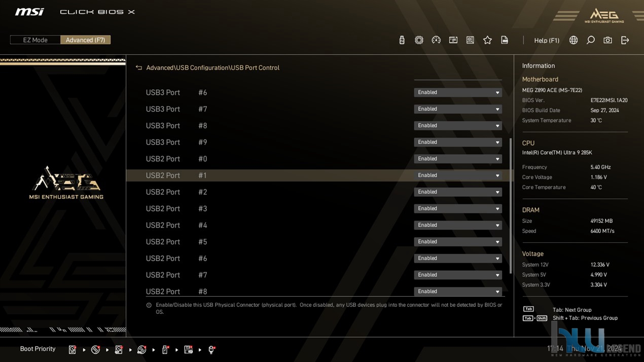Screen dimensions: 644x362
Task: Open USB2 Port #8 Enabled dropdown
Action: 458,292
